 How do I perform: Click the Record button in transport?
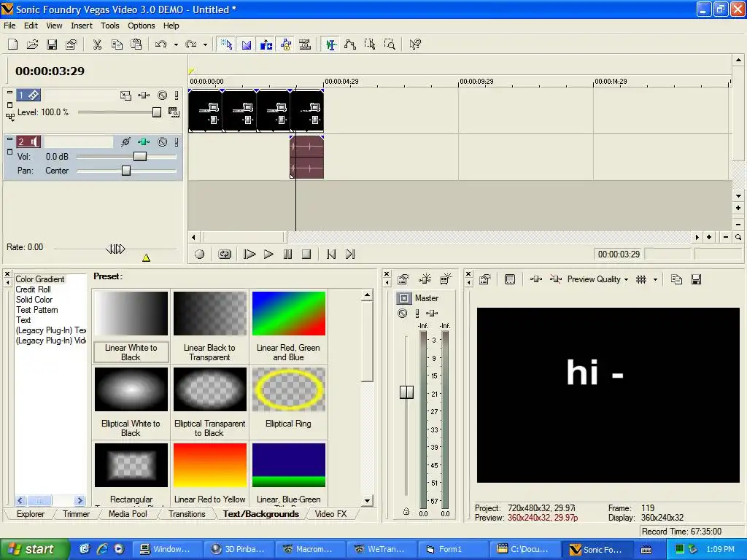(200, 254)
